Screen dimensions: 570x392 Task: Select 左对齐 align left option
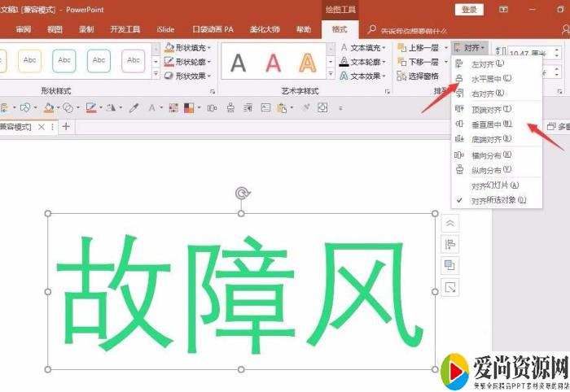(487, 63)
